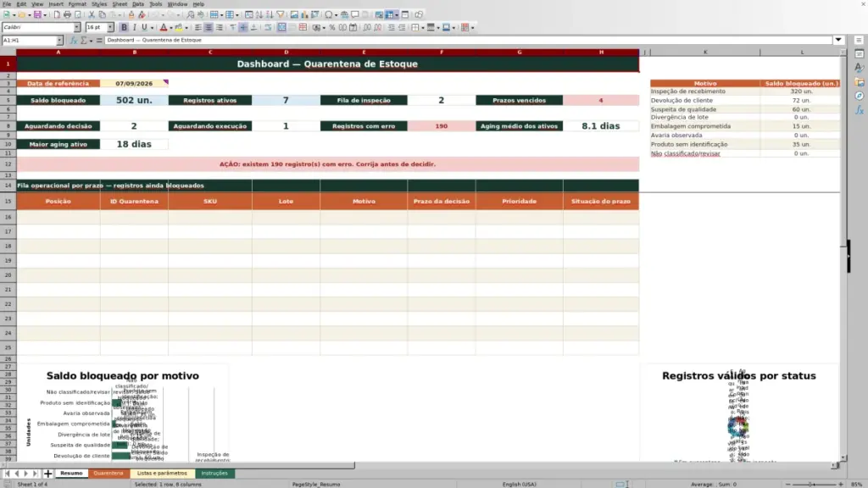868x488 pixels.
Task: Open Find & Replace magnifier icon
Action: coord(190,15)
